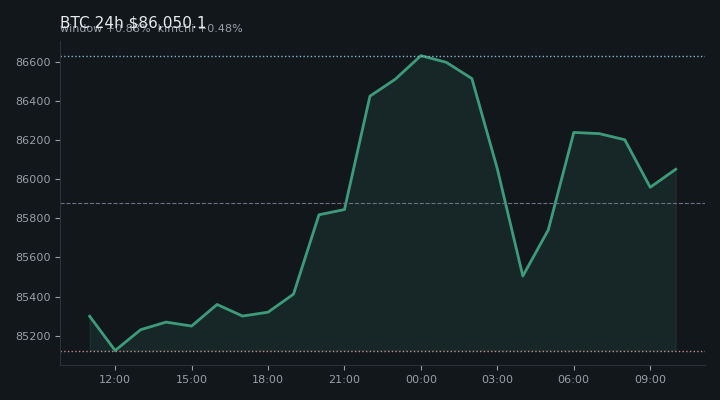Click the last data point of the line
This screenshot has height=400, width=720.
click(676, 169)
